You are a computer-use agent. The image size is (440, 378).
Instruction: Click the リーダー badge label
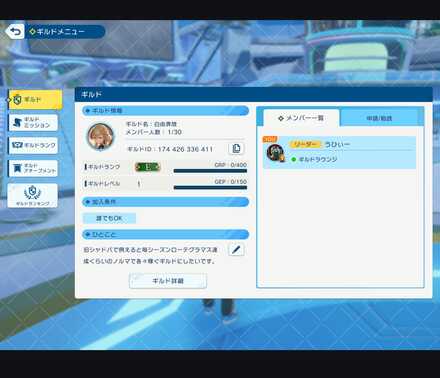tap(305, 144)
